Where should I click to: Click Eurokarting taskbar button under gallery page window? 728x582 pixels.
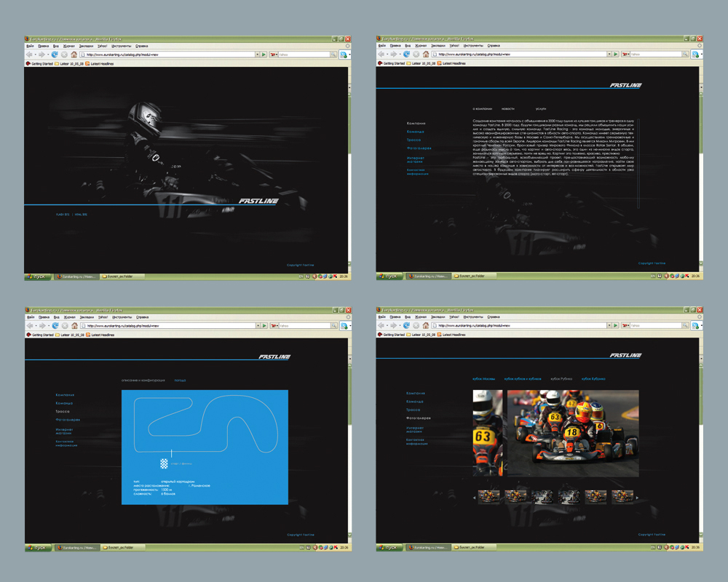(x=429, y=547)
